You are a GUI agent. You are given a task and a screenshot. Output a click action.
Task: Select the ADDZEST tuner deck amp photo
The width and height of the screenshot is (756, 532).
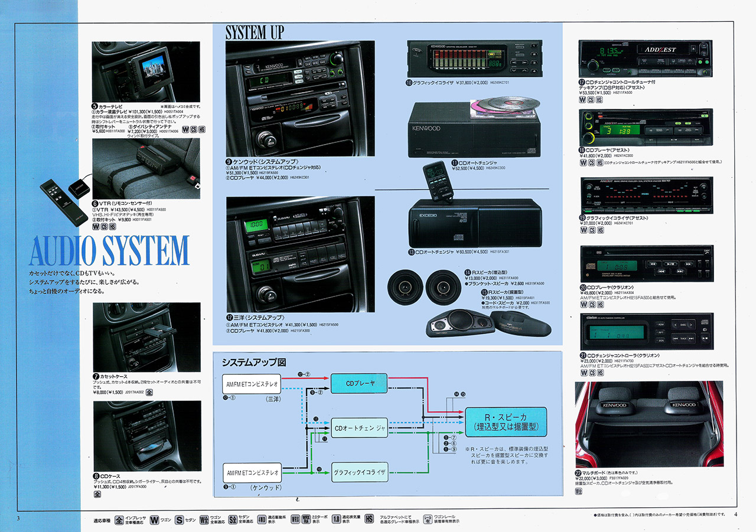point(647,58)
